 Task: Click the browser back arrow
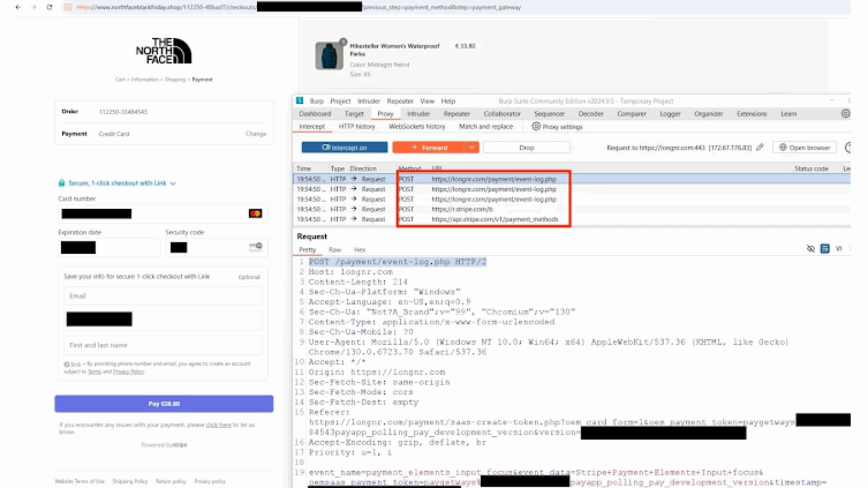17,8
